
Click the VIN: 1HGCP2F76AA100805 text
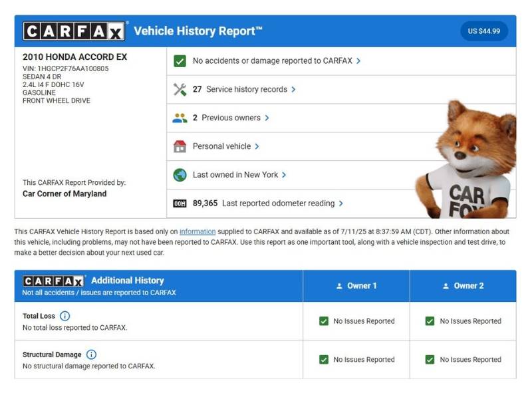(66, 69)
